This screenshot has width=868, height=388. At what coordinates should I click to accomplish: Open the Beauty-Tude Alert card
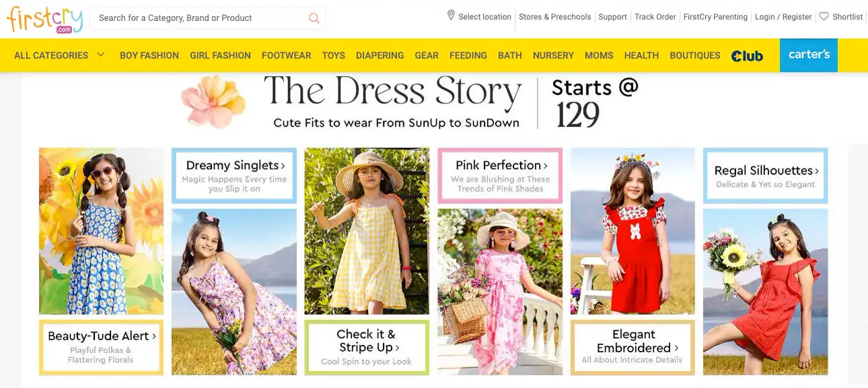coord(101,347)
